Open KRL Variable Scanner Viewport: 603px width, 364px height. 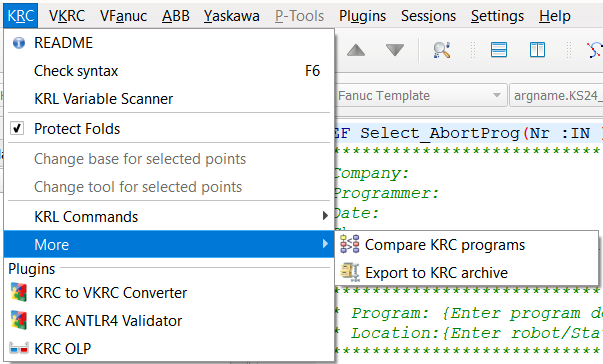pos(169,99)
